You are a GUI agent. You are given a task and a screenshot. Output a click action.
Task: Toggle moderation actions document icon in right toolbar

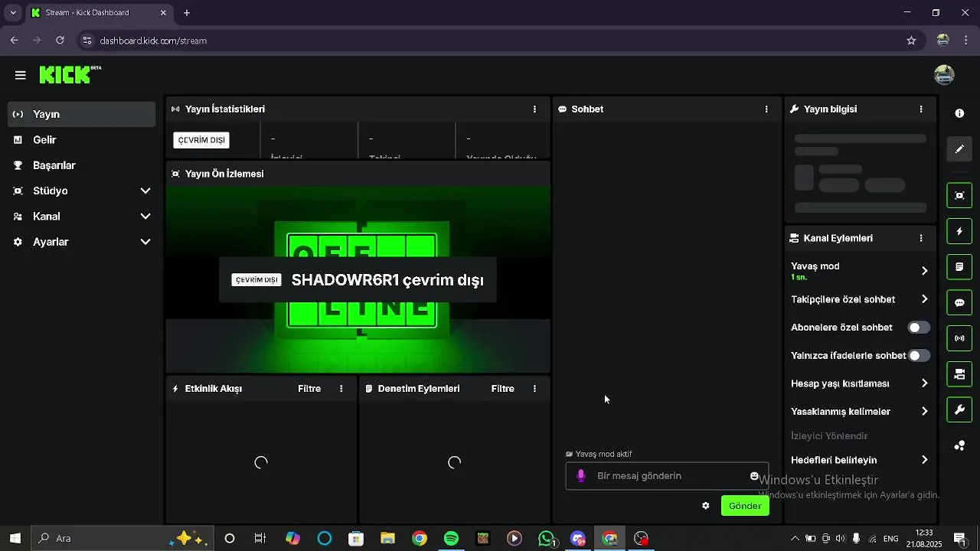click(x=959, y=267)
